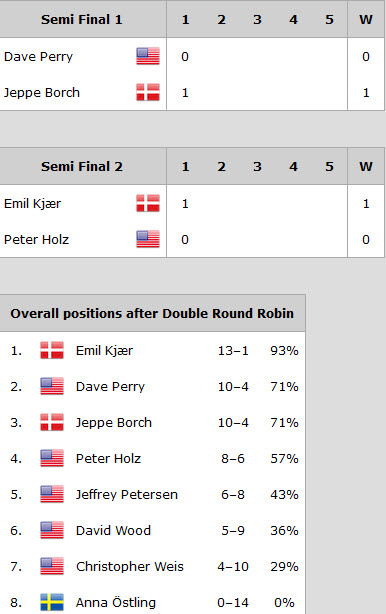Click the Danish flag beside Emil Kjær in Semi Final 2
Image resolution: width=386 pixels, height=614 pixels.
[x=148, y=203]
